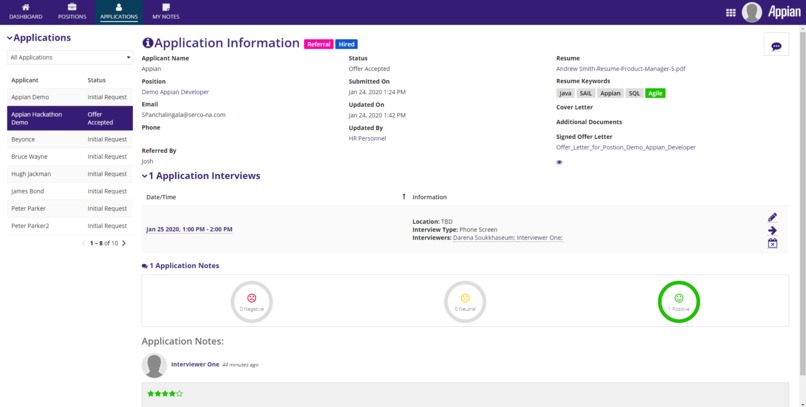Open Andrew Smith resume PDF link
Image resolution: width=806 pixels, height=407 pixels.
point(620,68)
